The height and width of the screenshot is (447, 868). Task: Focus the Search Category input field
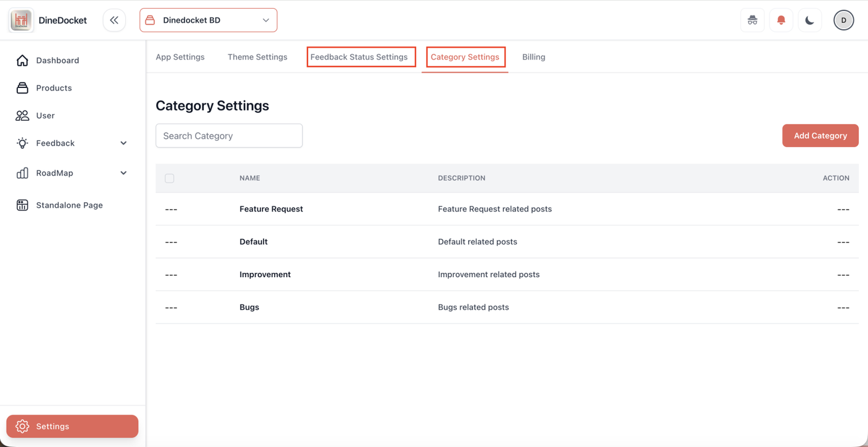click(229, 136)
